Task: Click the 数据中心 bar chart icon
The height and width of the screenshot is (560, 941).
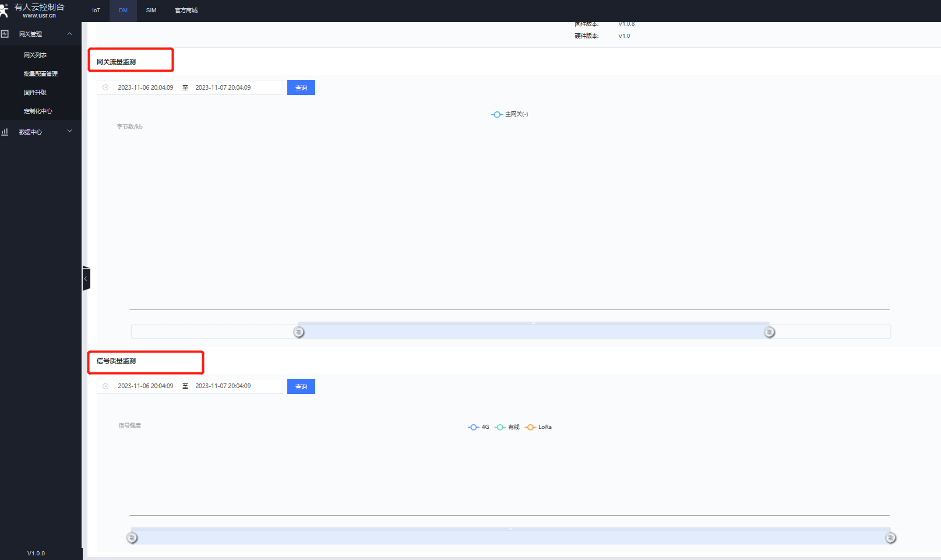Action: click(5, 132)
